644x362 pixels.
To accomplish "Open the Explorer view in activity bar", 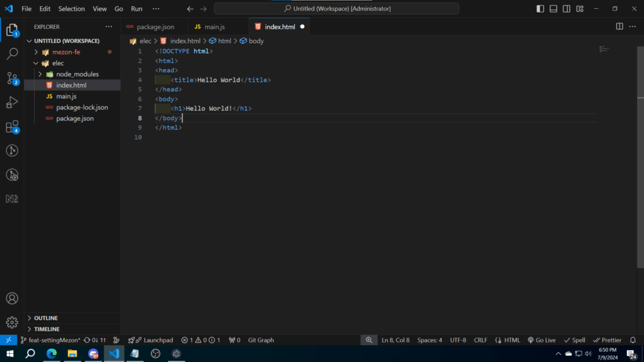I will click(12, 30).
